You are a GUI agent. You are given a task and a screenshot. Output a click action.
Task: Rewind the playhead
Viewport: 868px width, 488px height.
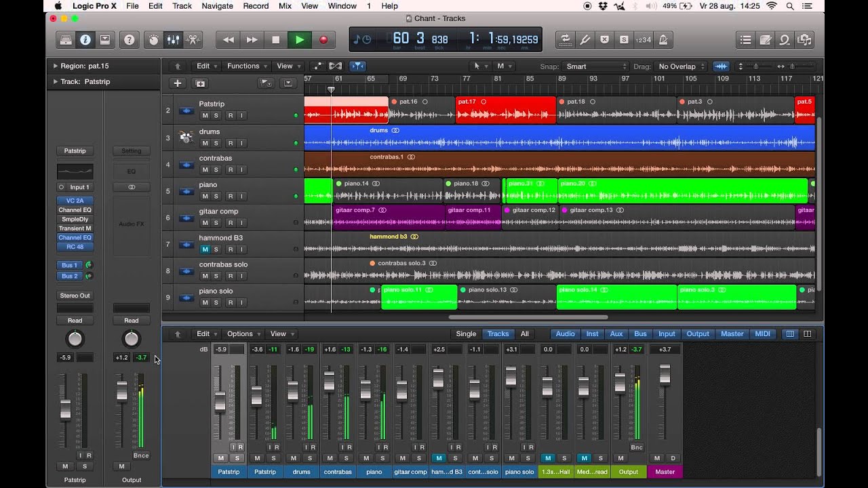(229, 40)
